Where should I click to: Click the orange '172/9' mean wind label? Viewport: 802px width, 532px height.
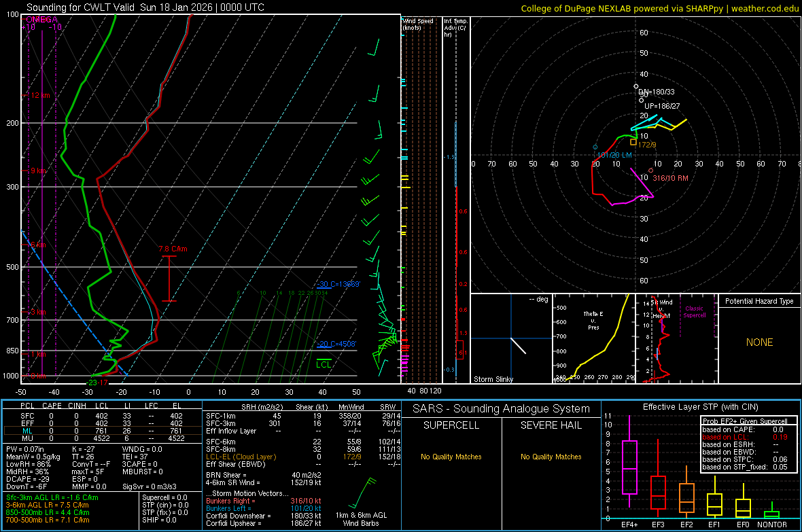point(647,145)
